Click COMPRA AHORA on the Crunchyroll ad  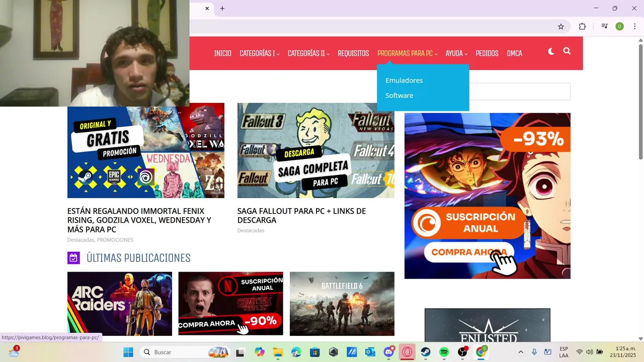click(x=469, y=252)
